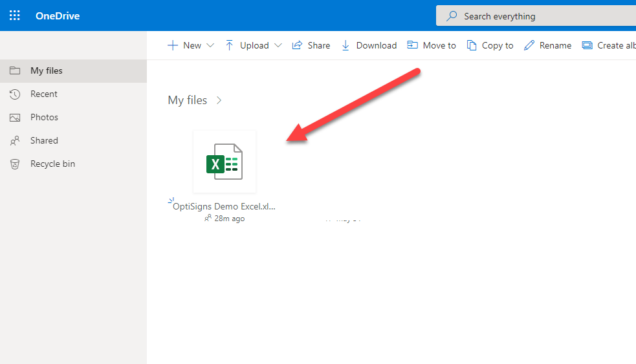636x364 pixels.
Task: Select My files in left navigation
Action: pyautogui.click(x=46, y=70)
